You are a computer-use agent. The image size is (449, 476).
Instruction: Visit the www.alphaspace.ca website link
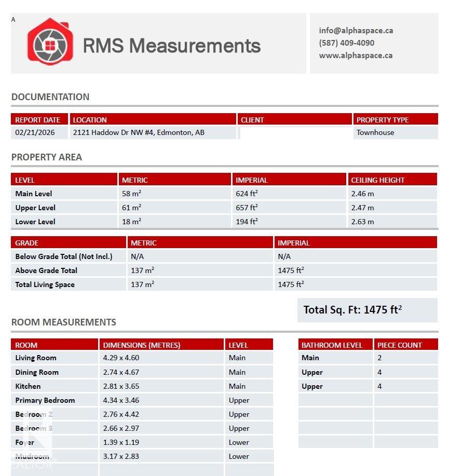pos(356,55)
